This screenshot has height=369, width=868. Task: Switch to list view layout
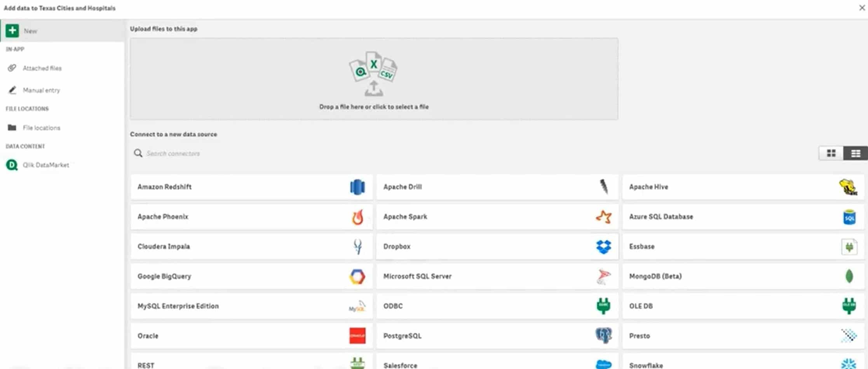[855, 153]
